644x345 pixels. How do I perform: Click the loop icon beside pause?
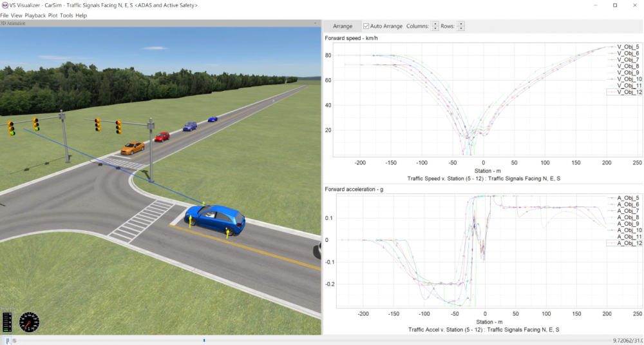(x=14, y=340)
